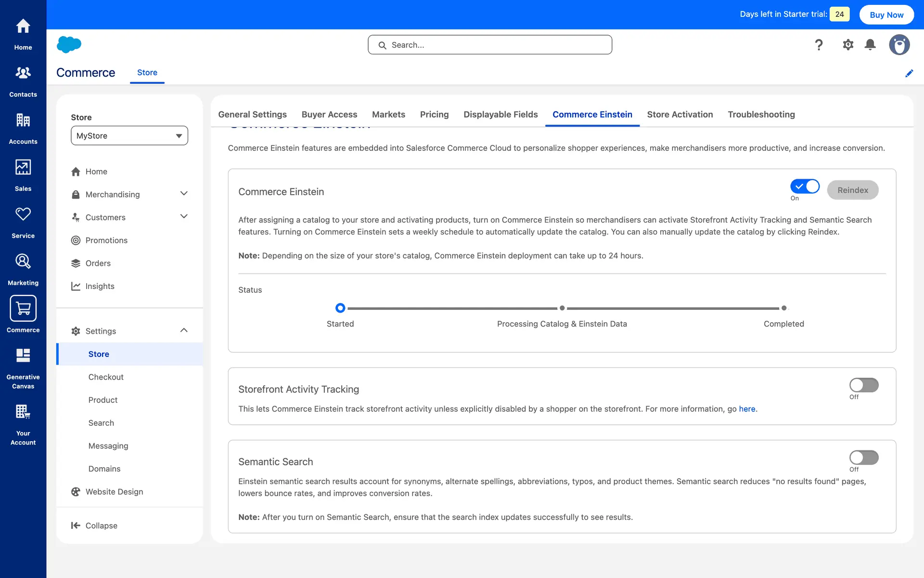Click the Buy Now button
This screenshot has height=578, width=924.
click(x=886, y=15)
